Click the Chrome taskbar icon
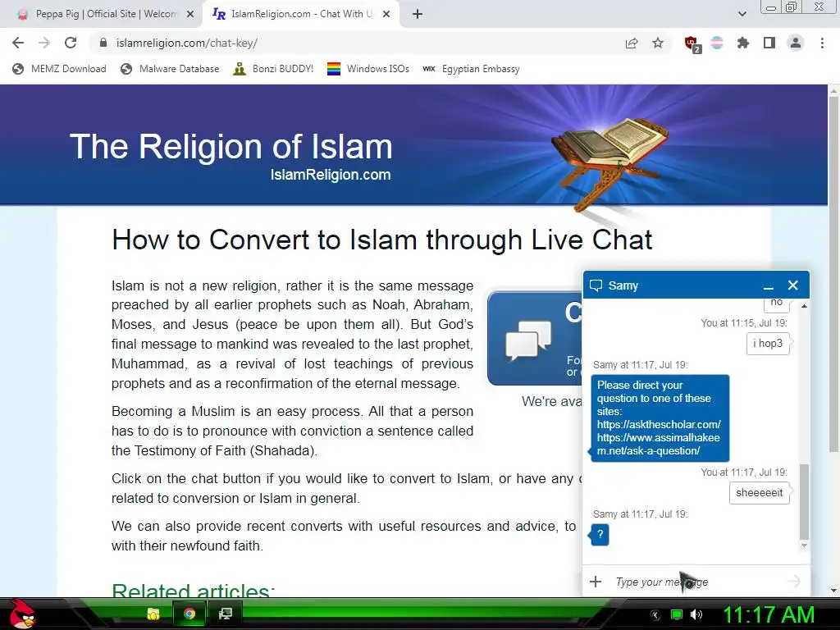840x630 pixels. (x=189, y=614)
